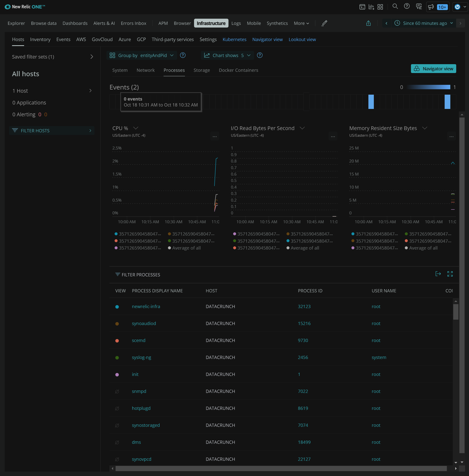Open the feedback chat icon
The image size is (469, 476).
coord(419,6)
